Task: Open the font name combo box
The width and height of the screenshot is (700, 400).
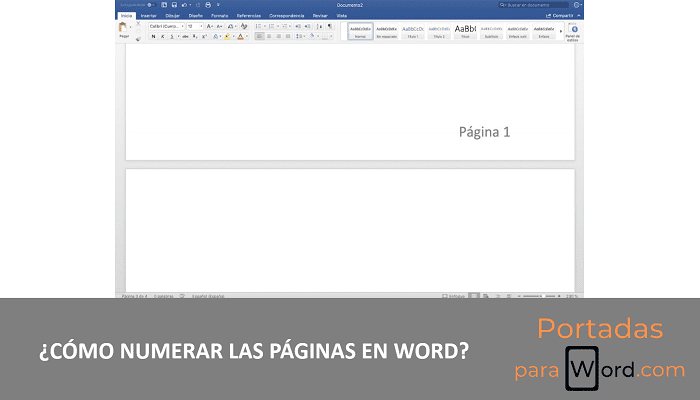Action: pos(166,26)
